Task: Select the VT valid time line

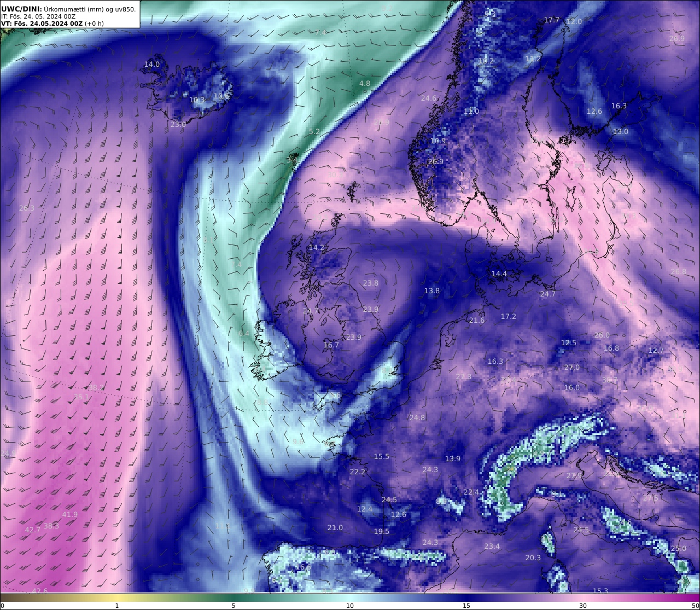Action: 52,24
